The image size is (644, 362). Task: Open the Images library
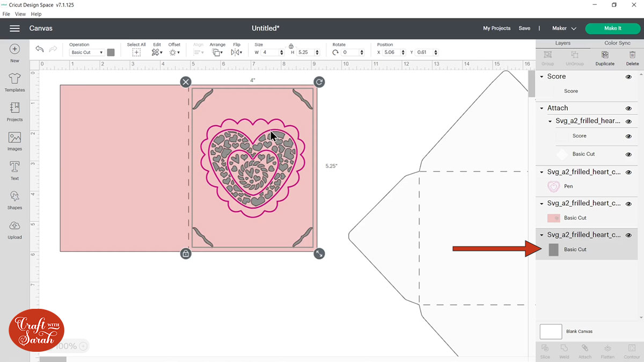point(14,141)
